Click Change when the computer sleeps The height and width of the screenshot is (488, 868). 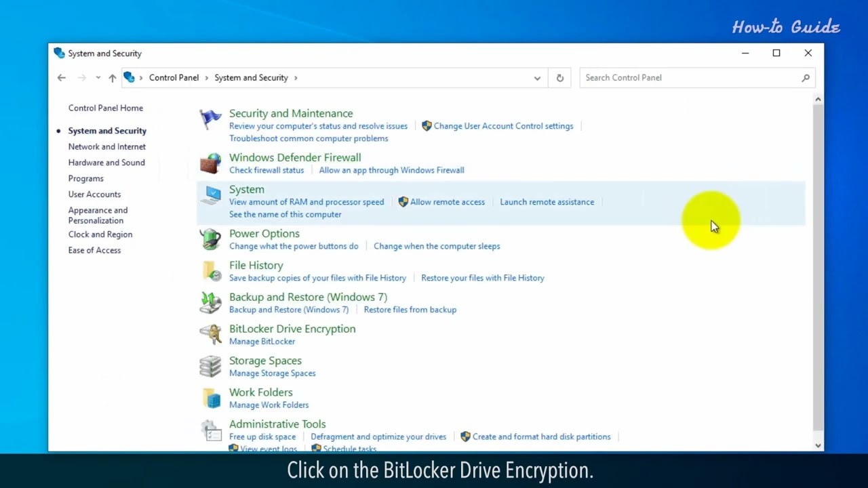coord(437,246)
